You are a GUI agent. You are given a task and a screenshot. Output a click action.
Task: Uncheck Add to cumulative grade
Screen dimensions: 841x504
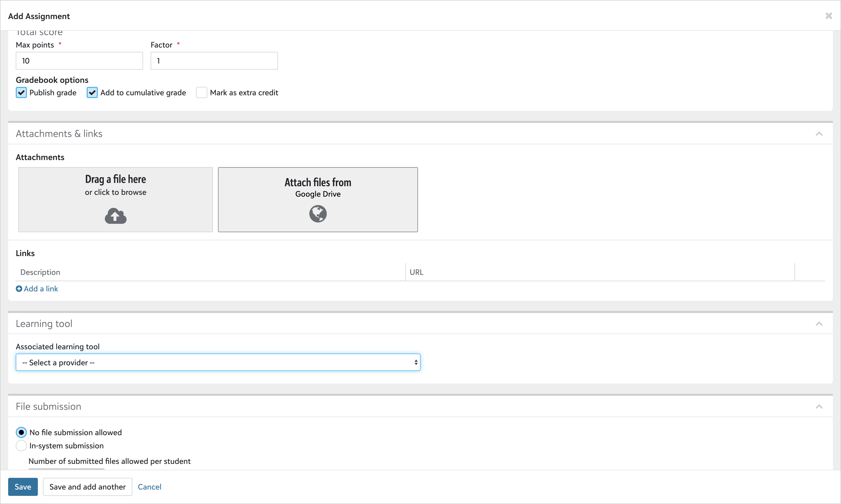point(92,93)
